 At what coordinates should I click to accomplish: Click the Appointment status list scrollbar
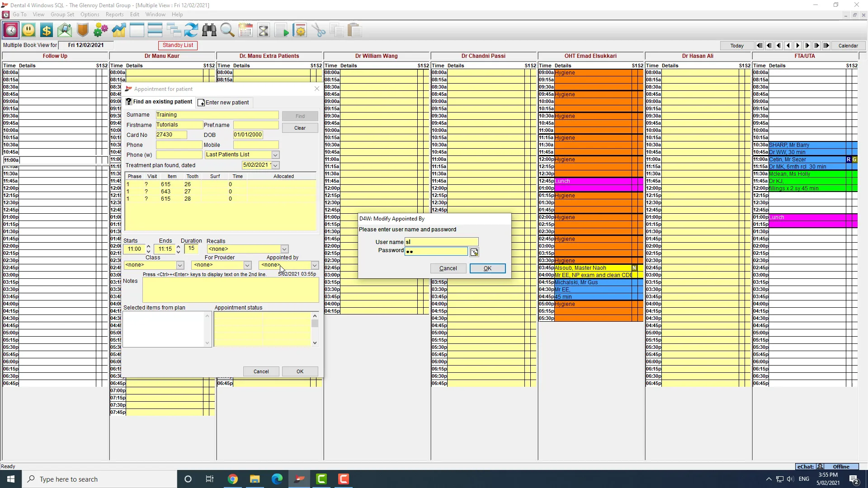(x=315, y=329)
